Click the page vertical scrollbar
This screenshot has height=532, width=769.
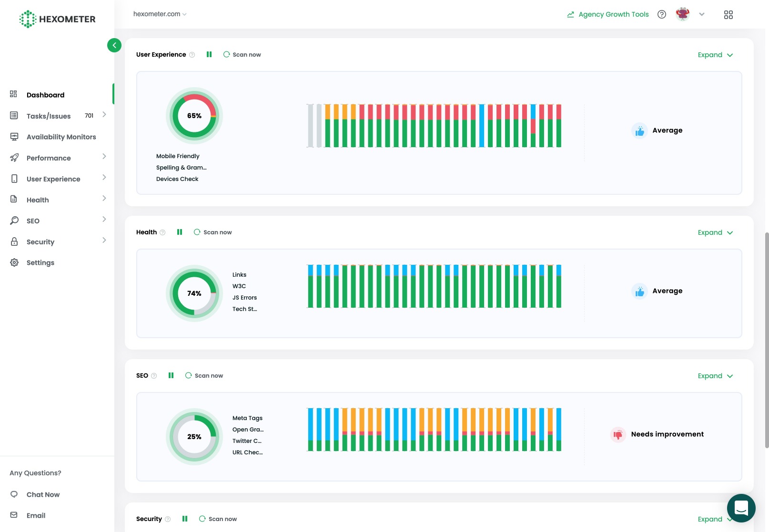[x=767, y=340]
